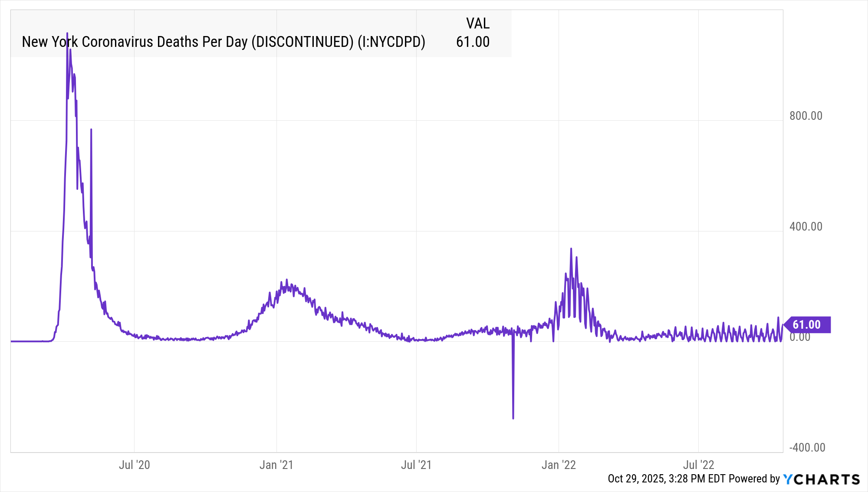868x492 pixels.
Task: Click the January 2021 wave peak
Action: (286, 280)
